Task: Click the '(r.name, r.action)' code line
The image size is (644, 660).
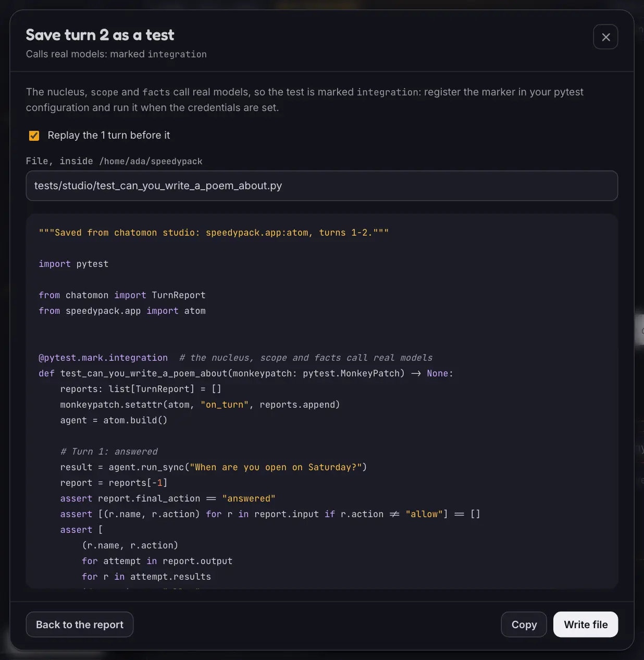Action: [x=130, y=545]
